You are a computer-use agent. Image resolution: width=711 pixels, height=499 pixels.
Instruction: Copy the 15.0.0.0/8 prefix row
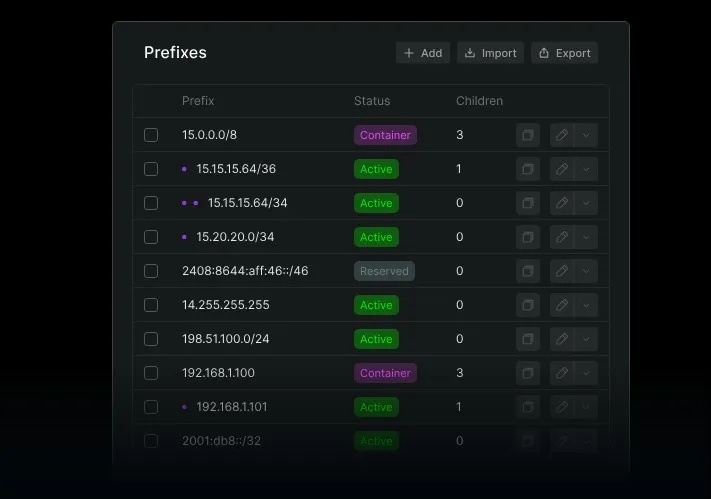pyautogui.click(x=528, y=135)
